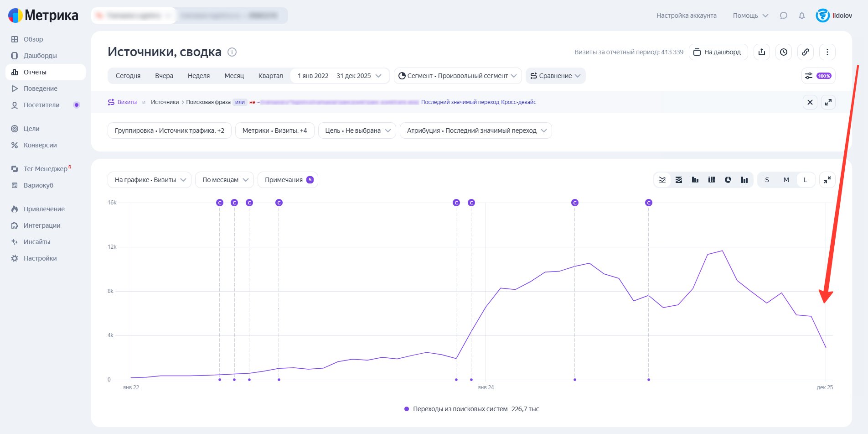Switch the chart to line graph view

point(662,180)
